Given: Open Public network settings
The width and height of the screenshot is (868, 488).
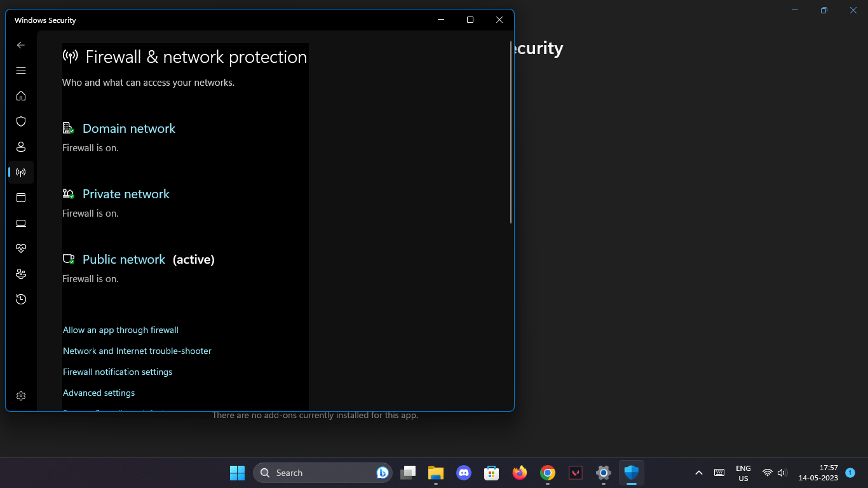Looking at the screenshot, I should (x=124, y=259).
